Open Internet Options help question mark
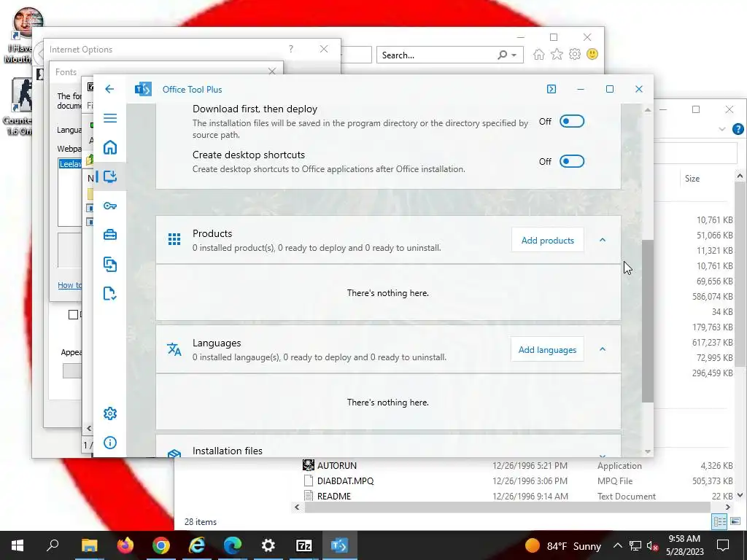Viewport: 747px width, 560px height. pyautogui.click(x=290, y=49)
